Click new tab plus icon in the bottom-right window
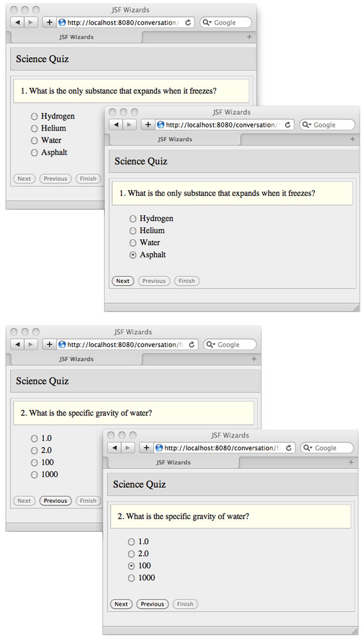 351,462
